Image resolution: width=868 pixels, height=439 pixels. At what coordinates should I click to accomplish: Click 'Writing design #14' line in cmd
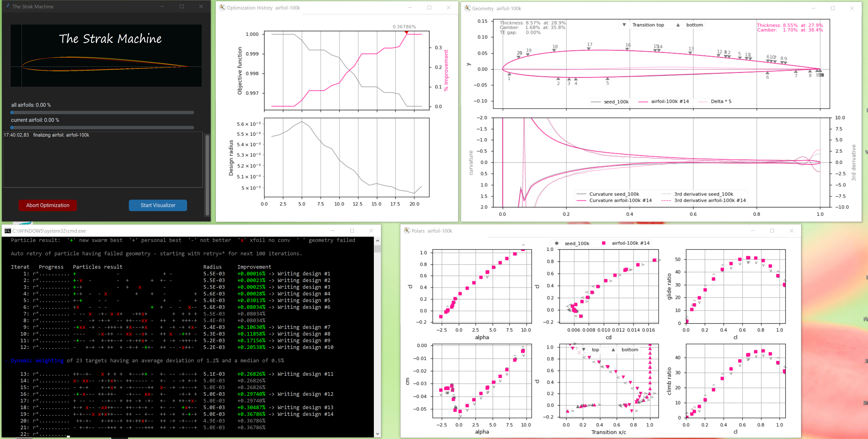tap(305, 414)
